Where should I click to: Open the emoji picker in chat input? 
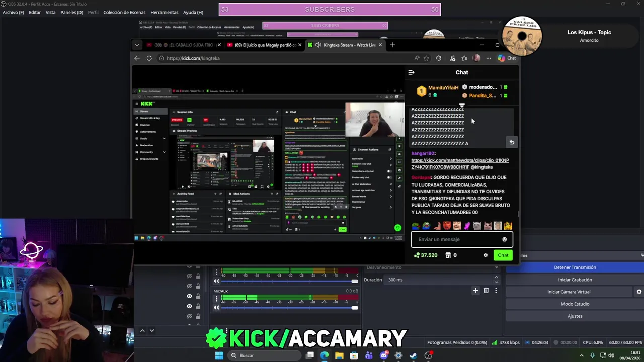(x=504, y=239)
